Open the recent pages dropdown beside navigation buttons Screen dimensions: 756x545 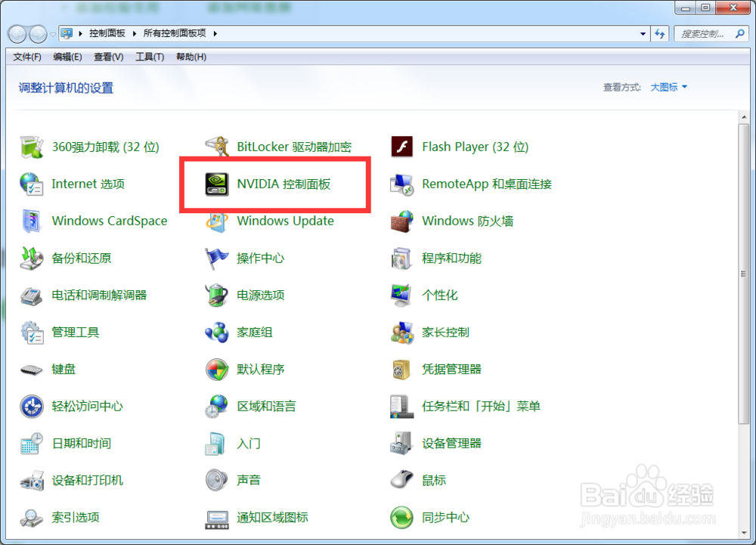[53, 34]
